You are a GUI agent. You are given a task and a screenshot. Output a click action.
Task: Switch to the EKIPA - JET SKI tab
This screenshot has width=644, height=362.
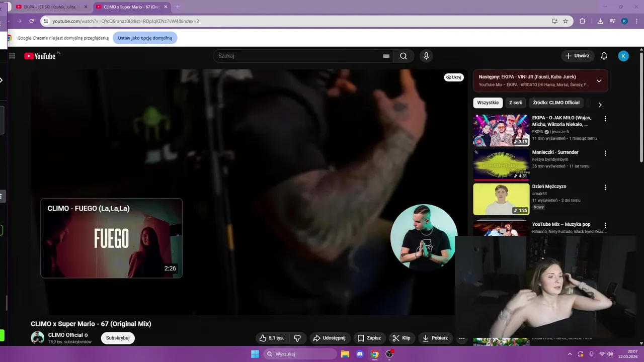click(51, 7)
